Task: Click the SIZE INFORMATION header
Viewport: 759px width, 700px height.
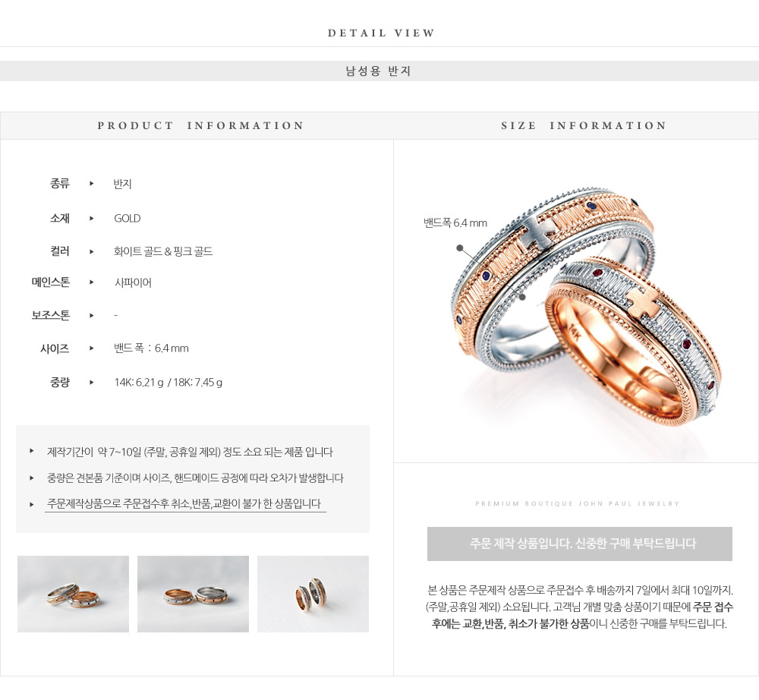Action: click(x=583, y=126)
